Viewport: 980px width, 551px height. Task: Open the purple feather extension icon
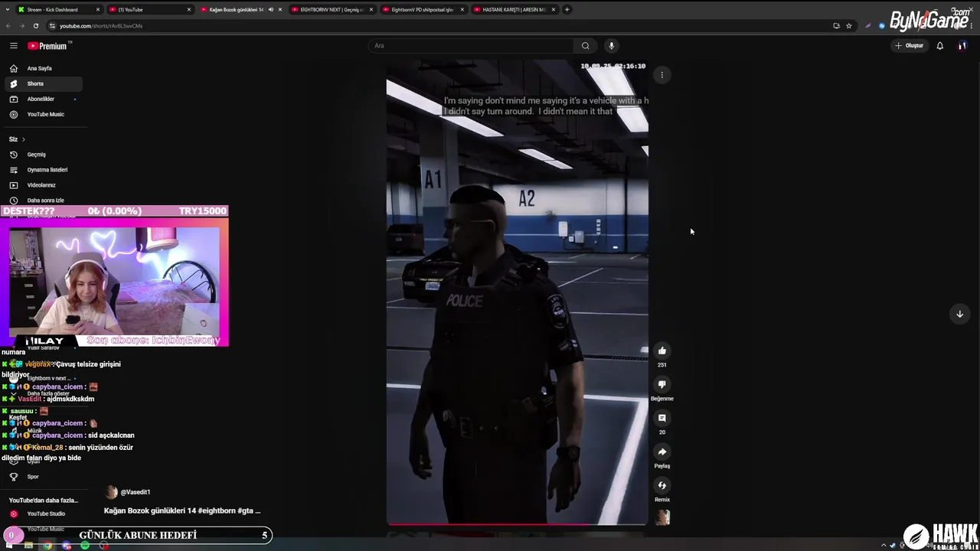click(x=868, y=26)
